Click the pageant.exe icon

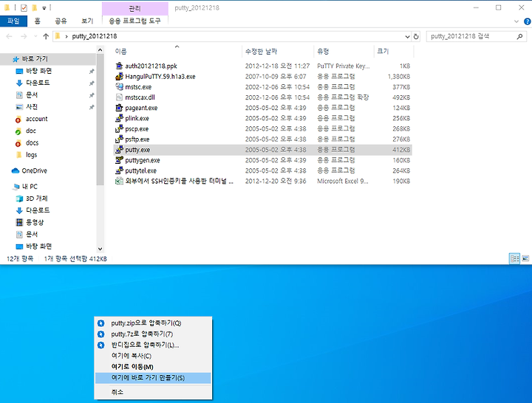[x=119, y=108]
